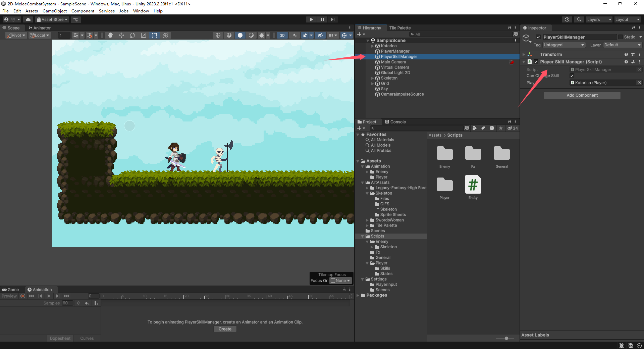This screenshot has width=644, height=349.
Task: Open the Layers dropdown
Action: (599, 19)
